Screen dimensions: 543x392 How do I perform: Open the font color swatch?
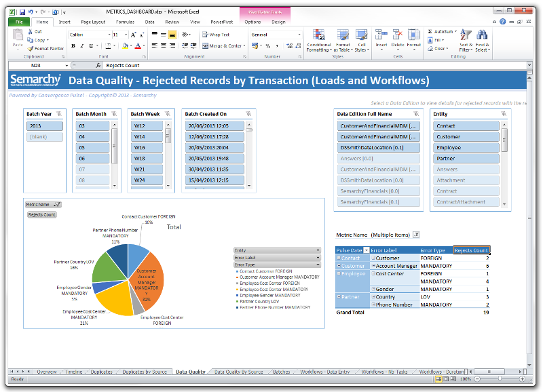[138, 45]
